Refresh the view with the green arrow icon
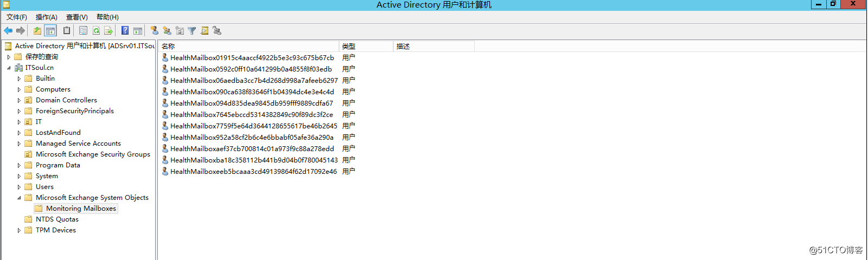This screenshot has height=260, width=868. click(x=96, y=31)
